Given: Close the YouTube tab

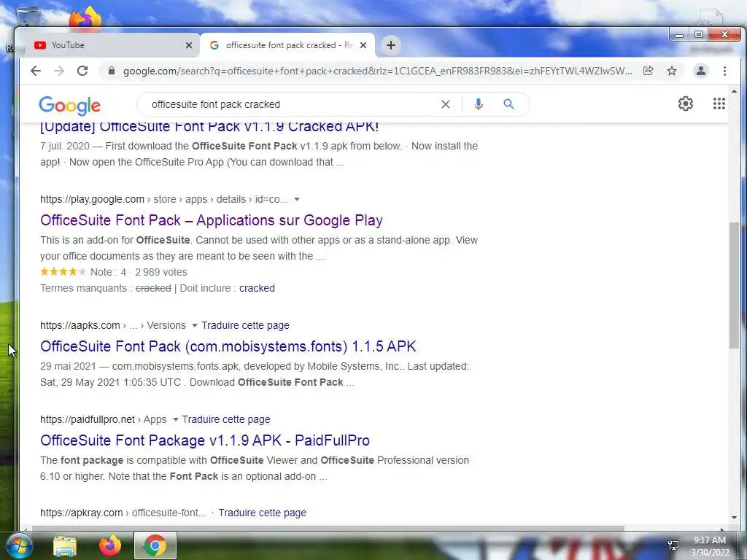Looking at the screenshot, I should [x=189, y=45].
